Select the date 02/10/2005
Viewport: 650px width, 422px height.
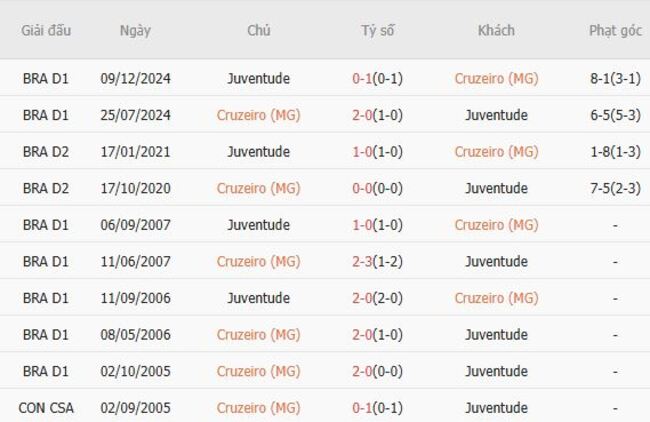pyautogui.click(x=135, y=371)
